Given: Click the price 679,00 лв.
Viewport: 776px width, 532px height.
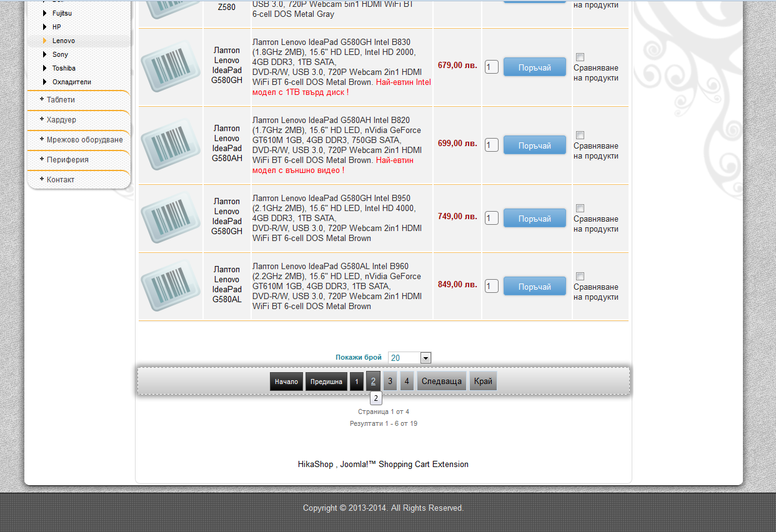Looking at the screenshot, I should [457, 65].
